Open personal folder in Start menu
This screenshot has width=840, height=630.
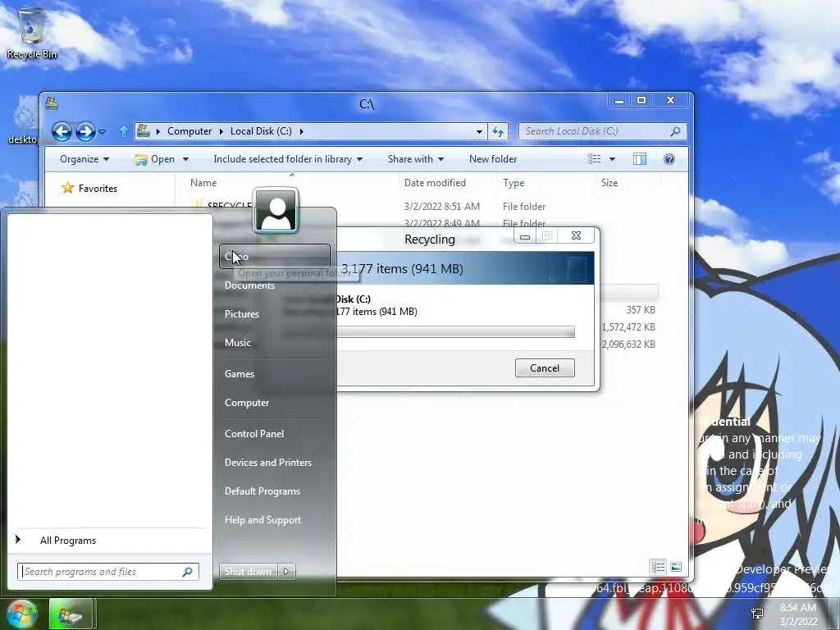pos(275,257)
